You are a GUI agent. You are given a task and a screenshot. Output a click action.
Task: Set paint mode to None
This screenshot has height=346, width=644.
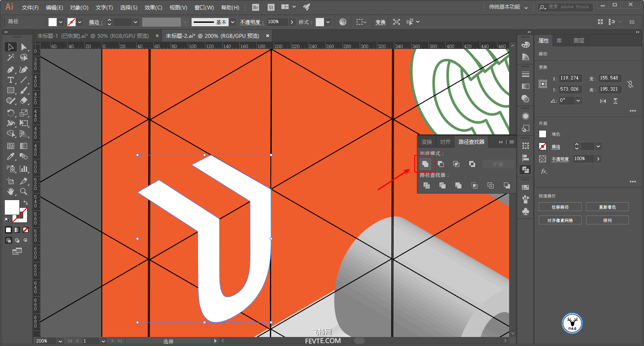[25, 230]
